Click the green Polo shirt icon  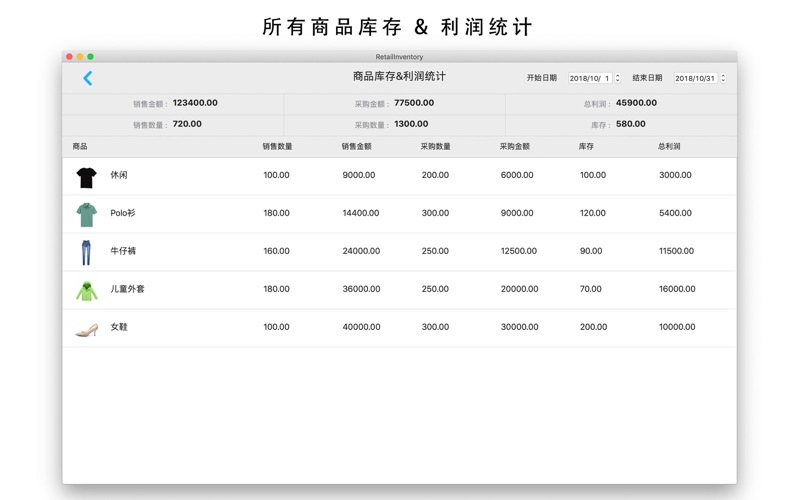87,214
